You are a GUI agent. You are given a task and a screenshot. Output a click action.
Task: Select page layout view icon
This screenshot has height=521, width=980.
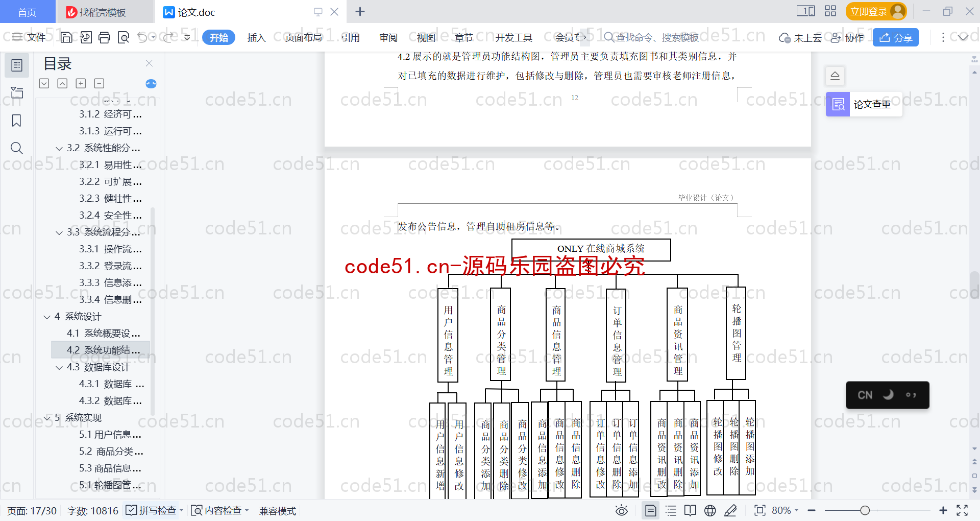pyautogui.click(x=650, y=510)
